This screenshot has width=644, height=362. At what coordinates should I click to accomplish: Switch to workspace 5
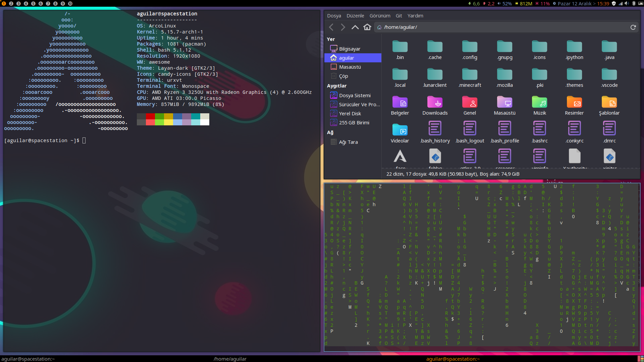click(x=33, y=4)
